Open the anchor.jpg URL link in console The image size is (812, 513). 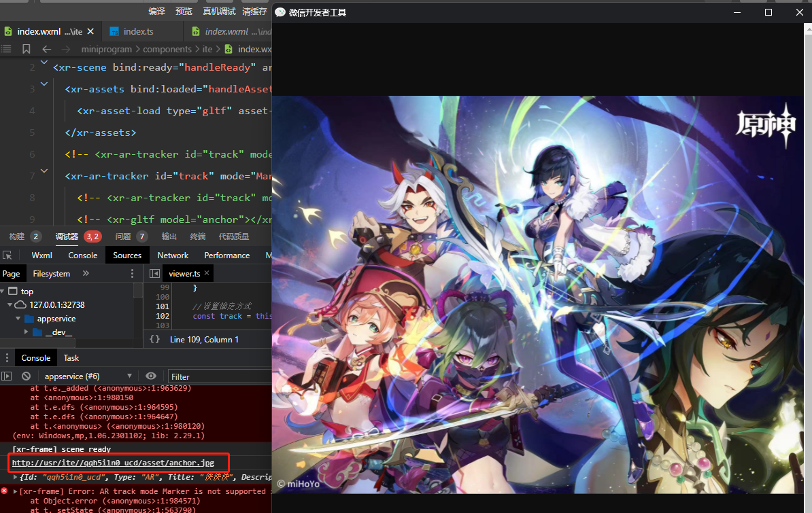[x=113, y=463]
